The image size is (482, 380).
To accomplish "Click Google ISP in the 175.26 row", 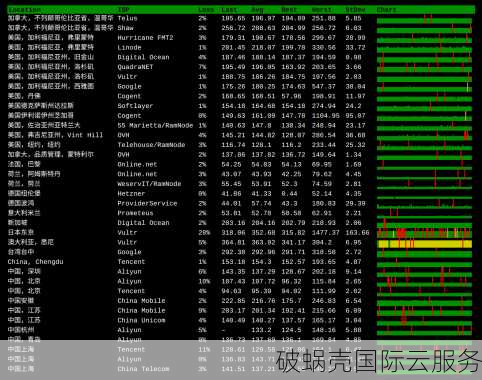I will (x=129, y=87).
